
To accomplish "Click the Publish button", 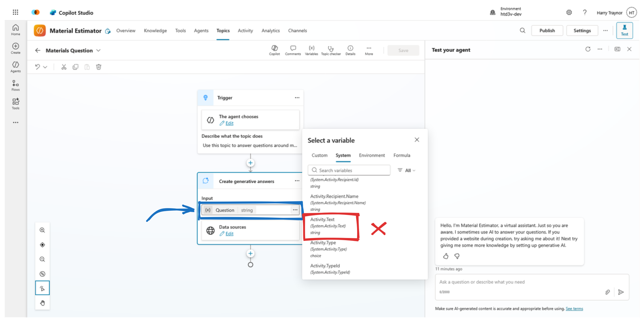I will coord(547,31).
